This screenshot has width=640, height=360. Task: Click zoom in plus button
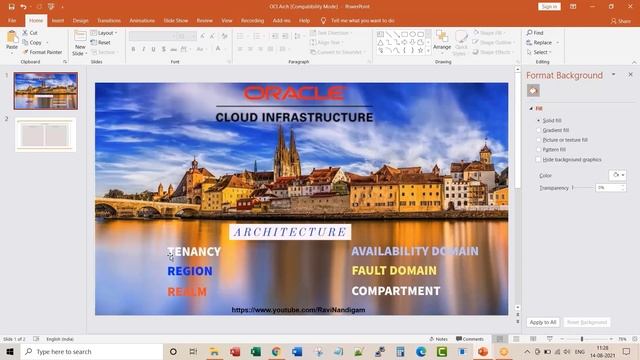pos(611,339)
